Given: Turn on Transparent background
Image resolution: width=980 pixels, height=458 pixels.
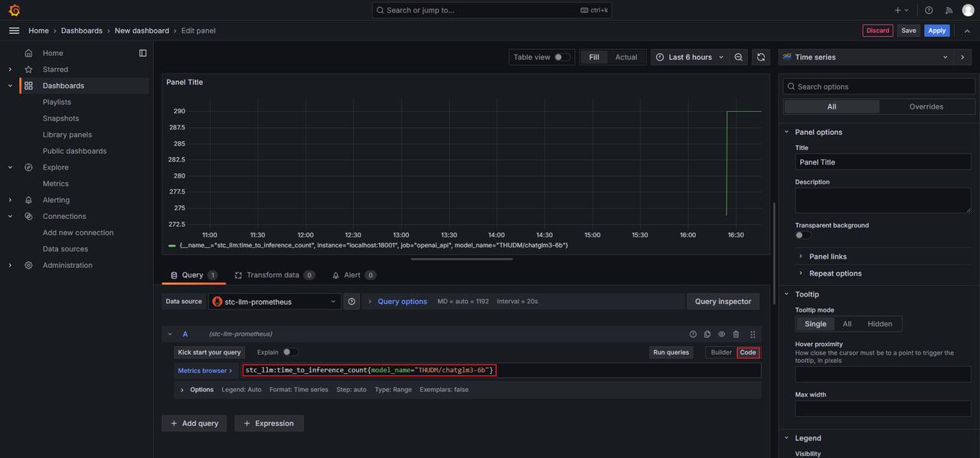Looking at the screenshot, I should tap(803, 235).
